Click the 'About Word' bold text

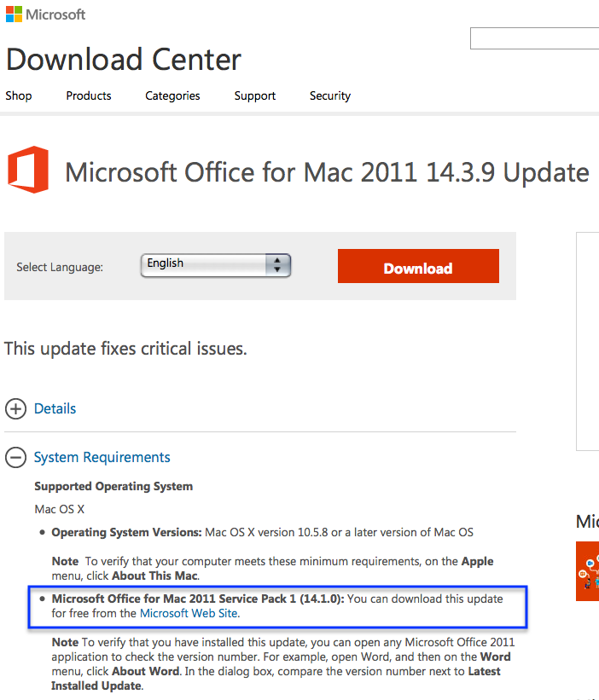point(146,671)
